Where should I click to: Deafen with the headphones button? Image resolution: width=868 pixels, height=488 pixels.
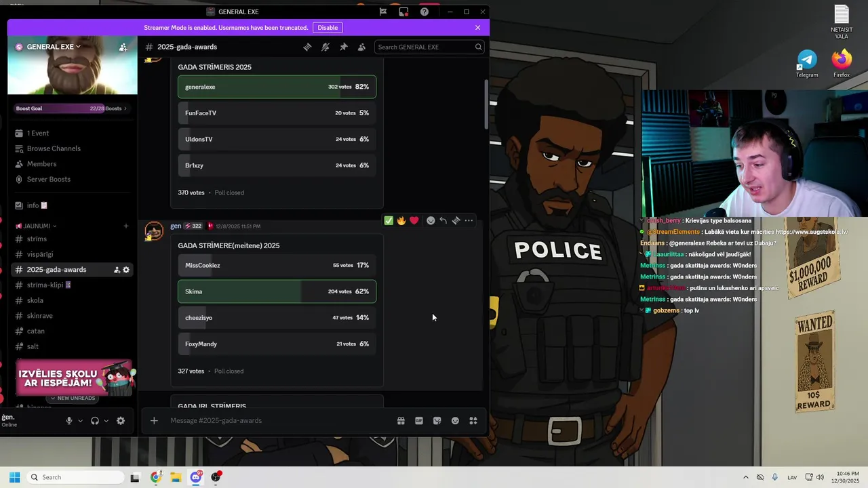click(x=95, y=420)
